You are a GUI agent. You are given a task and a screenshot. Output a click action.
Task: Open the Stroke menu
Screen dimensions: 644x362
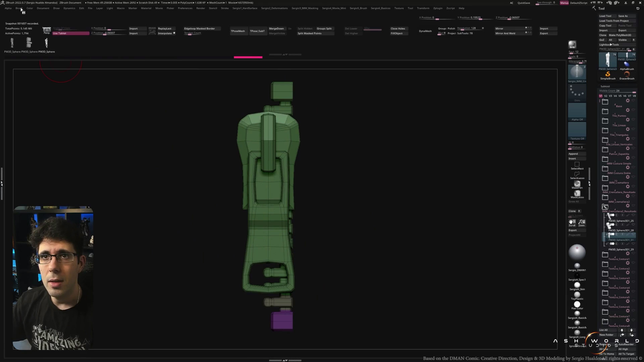225,8
